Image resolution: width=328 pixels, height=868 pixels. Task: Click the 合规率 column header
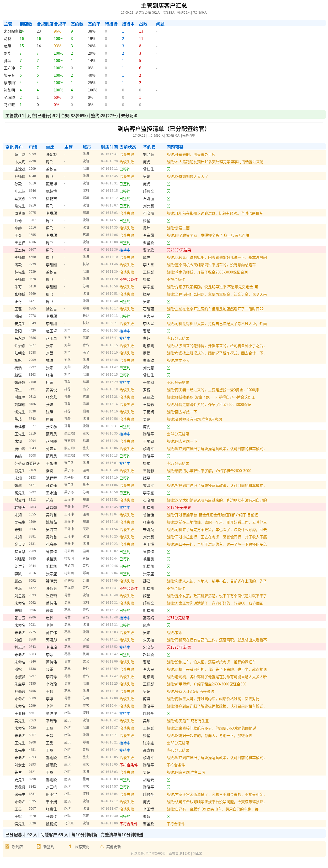click(60, 24)
